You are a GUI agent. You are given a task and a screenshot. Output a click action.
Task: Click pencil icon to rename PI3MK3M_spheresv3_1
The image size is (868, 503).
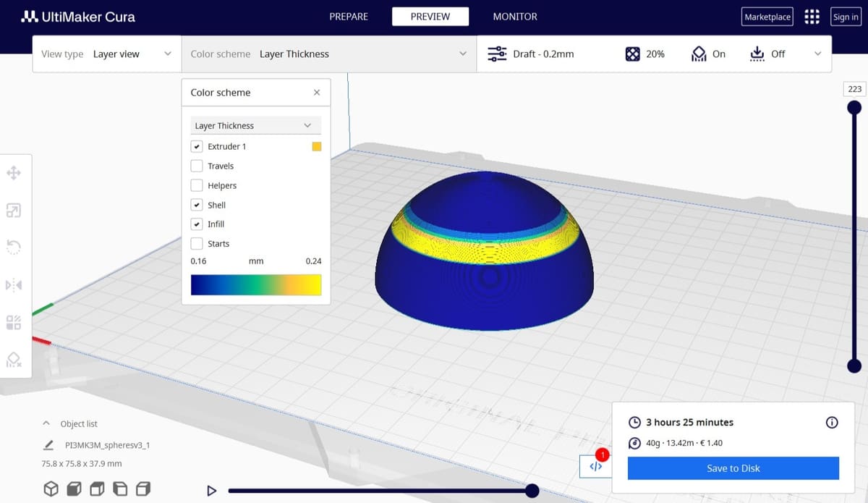48,445
